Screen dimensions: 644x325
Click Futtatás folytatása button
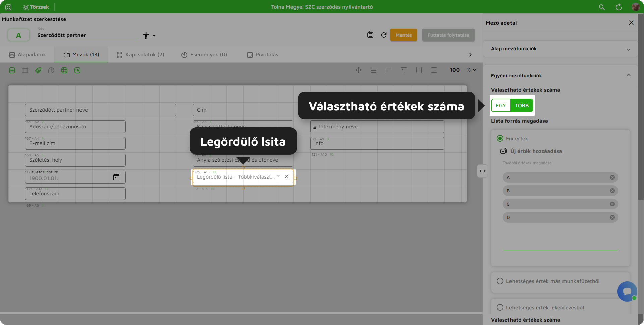pyautogui.click(x=448, y=35)
